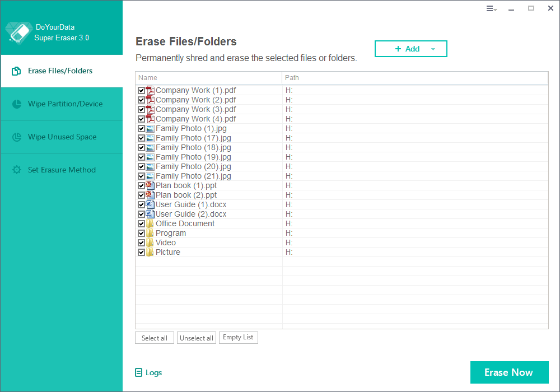This screenshot has height=392, width=560.
Task: Click the Wipe Unused Space icon
Action: [x=17, y=137]
